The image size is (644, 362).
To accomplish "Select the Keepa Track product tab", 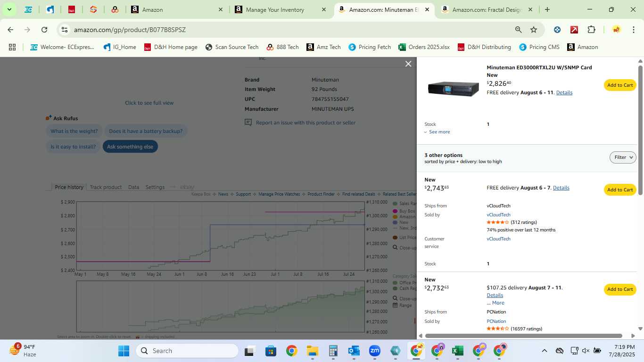I will [x=106, y=187].
